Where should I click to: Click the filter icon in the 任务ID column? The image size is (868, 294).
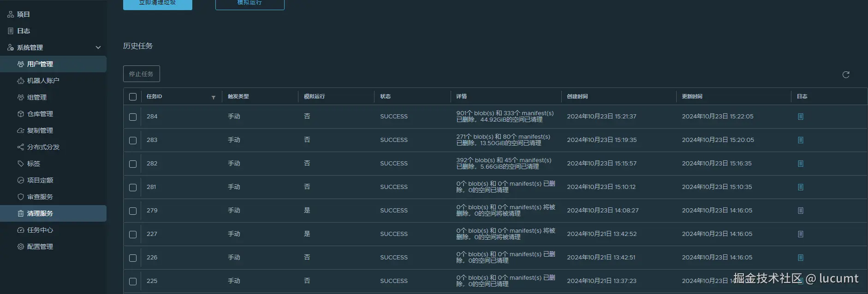[214, 97]
